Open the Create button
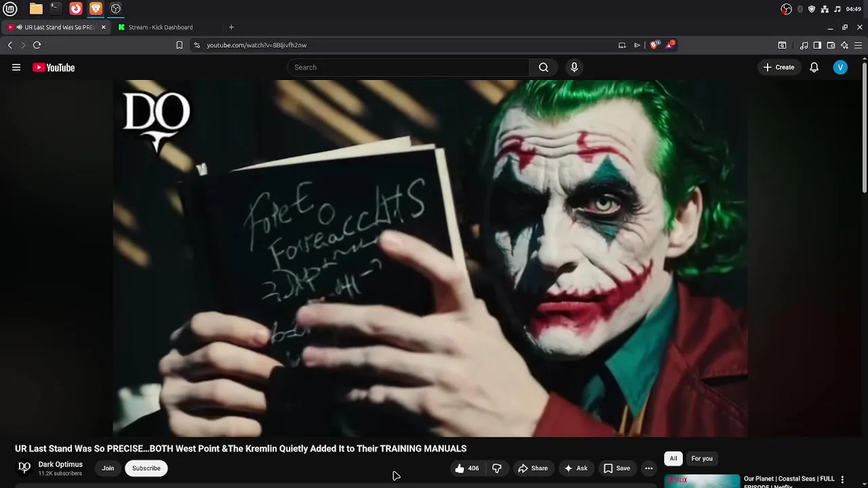 tap(779, 67)
